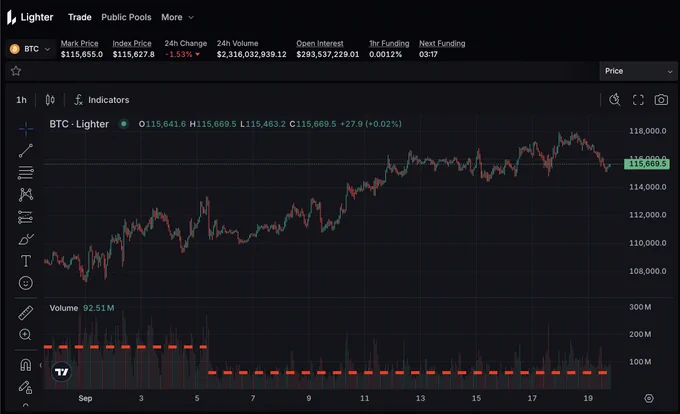Viewport: 680px width, 414px height.
Task: Click the quick search icon
Action: pos(615,100)
